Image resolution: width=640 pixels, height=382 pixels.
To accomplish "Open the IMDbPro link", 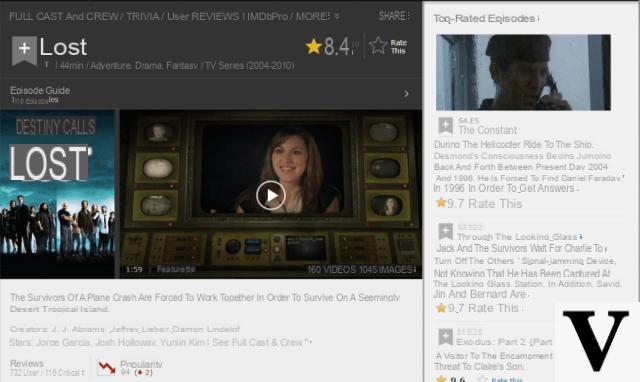I will [267, 16].
